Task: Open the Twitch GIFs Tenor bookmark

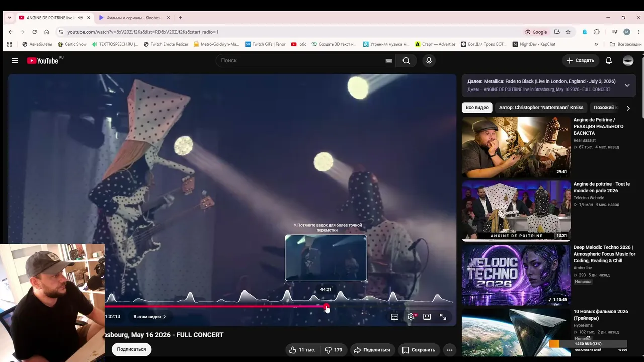Action: pyautogui.click(x=265, y=44)
